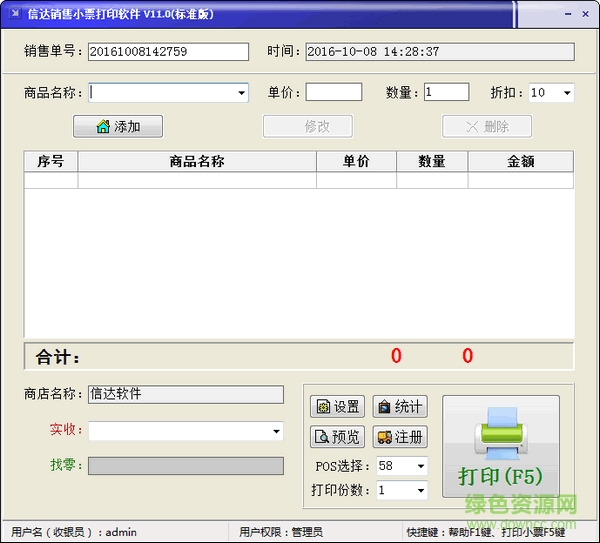The image size is (600, 543).
Task: Click the 删除 (Delete) button
Action: point(487,127)
